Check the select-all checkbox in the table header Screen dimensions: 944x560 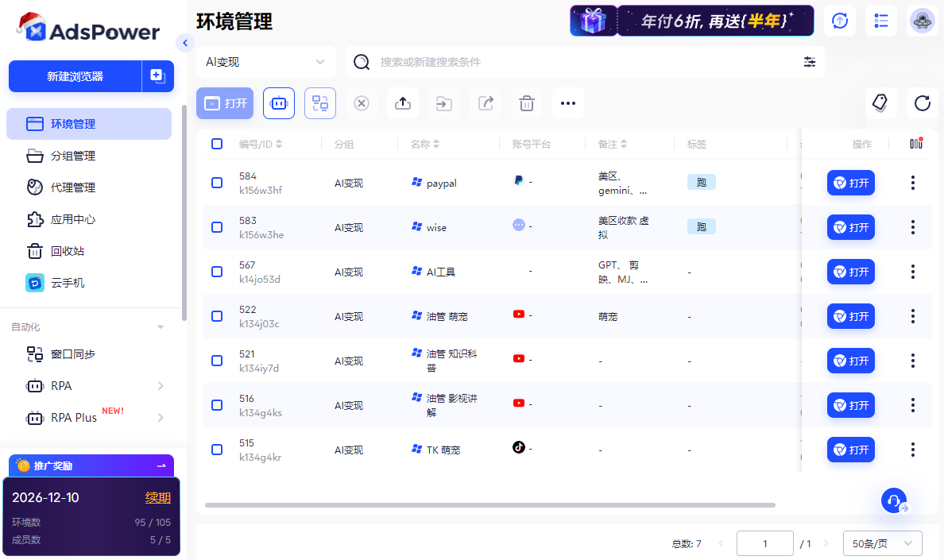[x=216, y=144]
